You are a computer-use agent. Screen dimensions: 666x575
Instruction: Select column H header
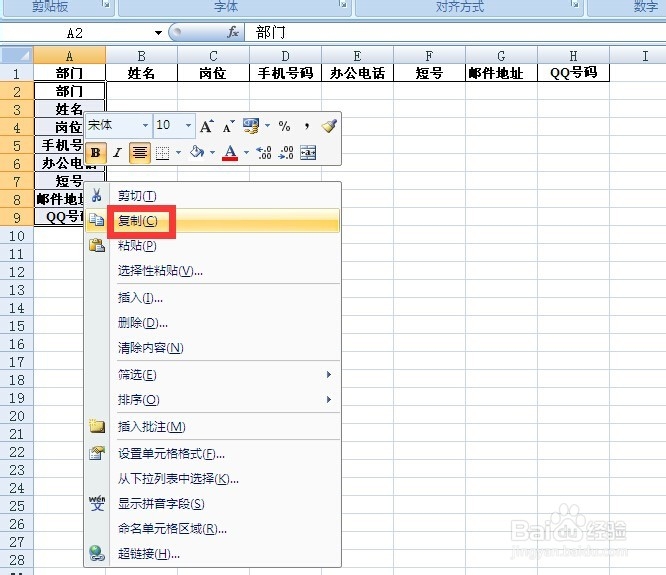click(573, 56)
